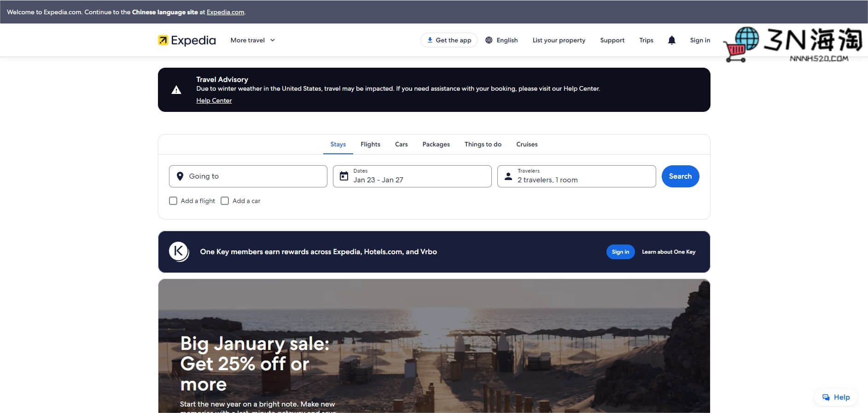Enable the Add a flight checkbox
The image size is (868, 413).
tap(173, 201)
